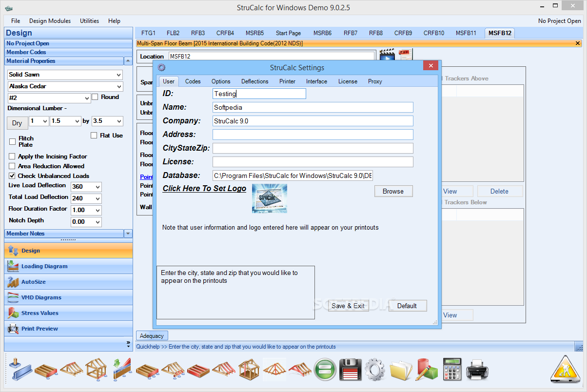
Task: Collapse Material Properties section arrow
Action: 128,61
